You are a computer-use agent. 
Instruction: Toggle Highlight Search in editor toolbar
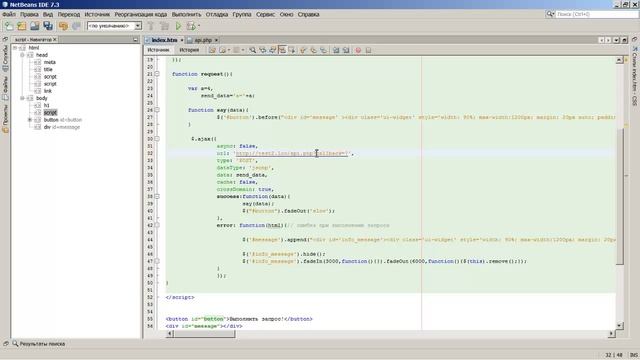[x=282, y=50]
